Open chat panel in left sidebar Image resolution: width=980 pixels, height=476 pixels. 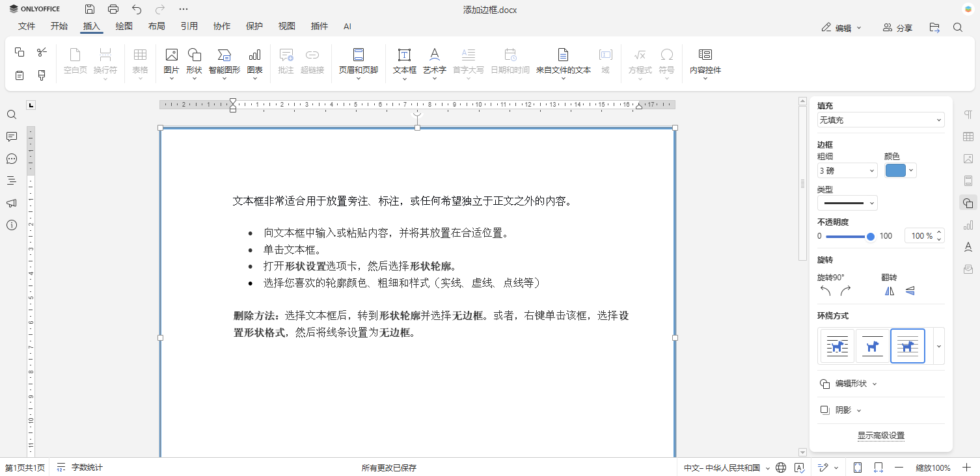coord(12,159)
